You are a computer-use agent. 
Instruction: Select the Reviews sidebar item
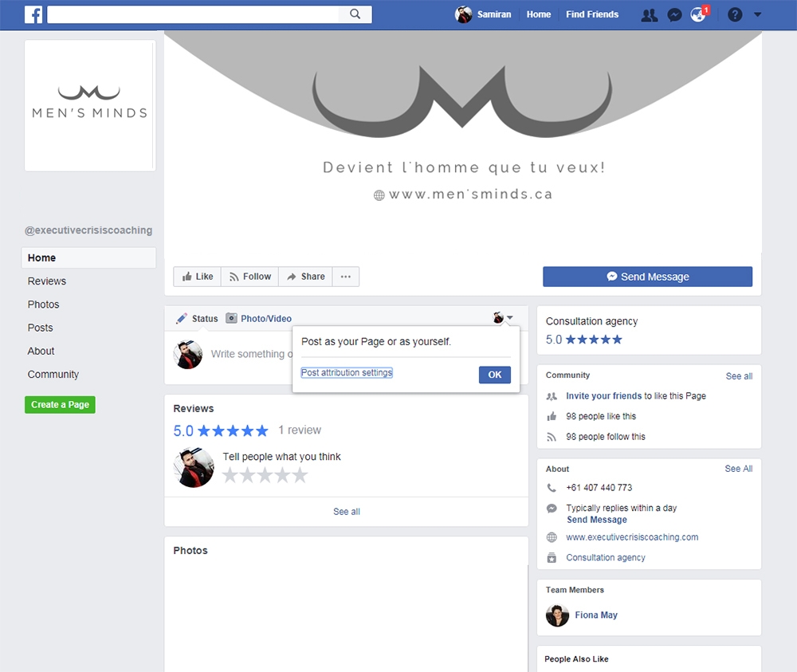click(x=47, y=281)
